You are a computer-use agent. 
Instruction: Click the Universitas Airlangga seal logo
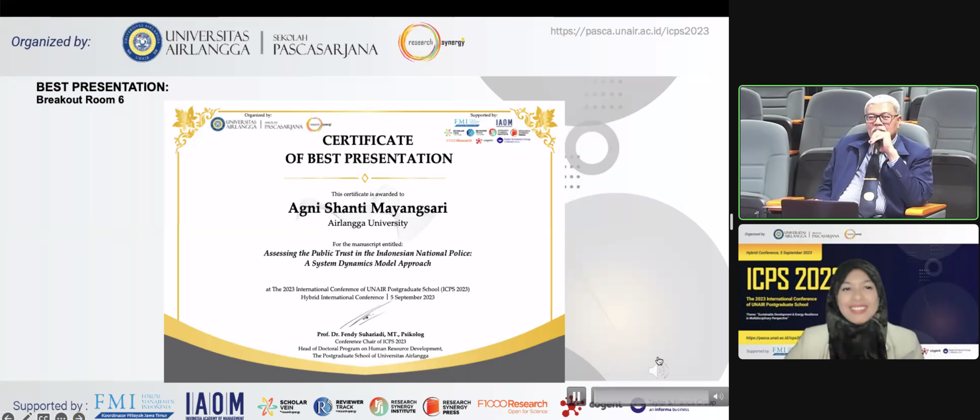142,42
